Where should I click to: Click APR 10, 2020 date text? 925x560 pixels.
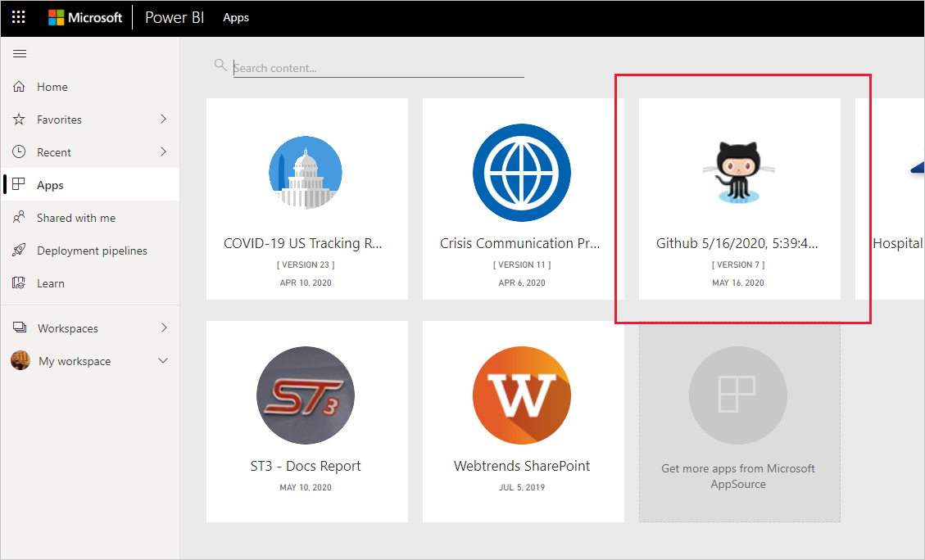pyautogui.click(x=306, y=283)
